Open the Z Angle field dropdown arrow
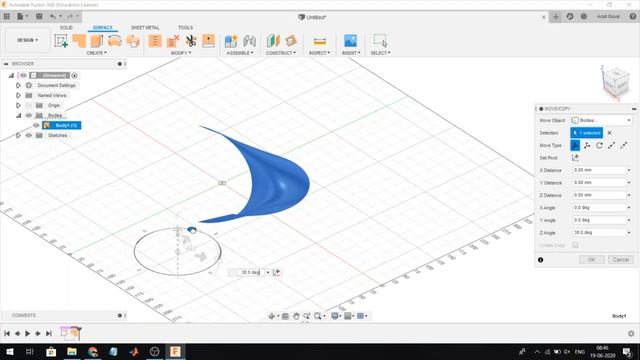The width and height of the screenshot is (640, 360). 629,233
